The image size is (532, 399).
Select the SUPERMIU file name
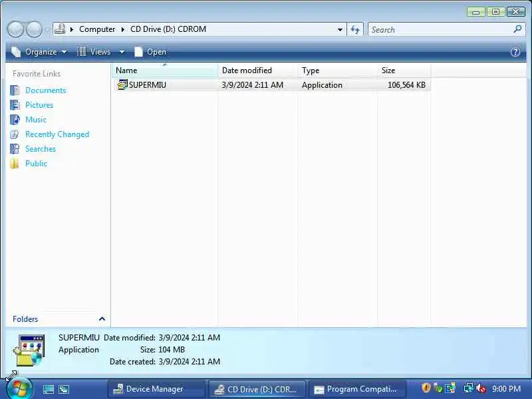tap(148, 85)
